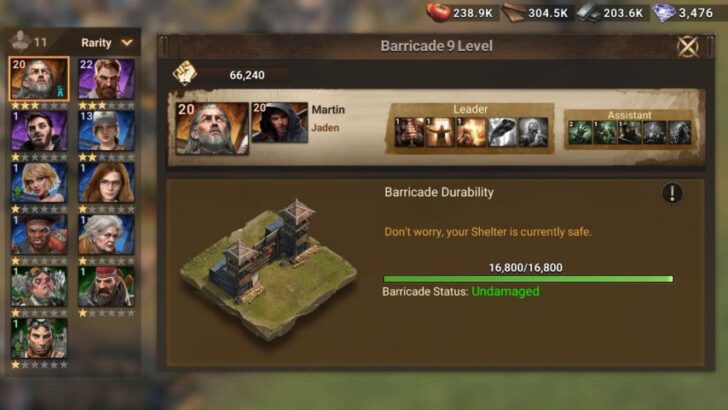
Task: Click the barricade building image
Action: point(268,268)
